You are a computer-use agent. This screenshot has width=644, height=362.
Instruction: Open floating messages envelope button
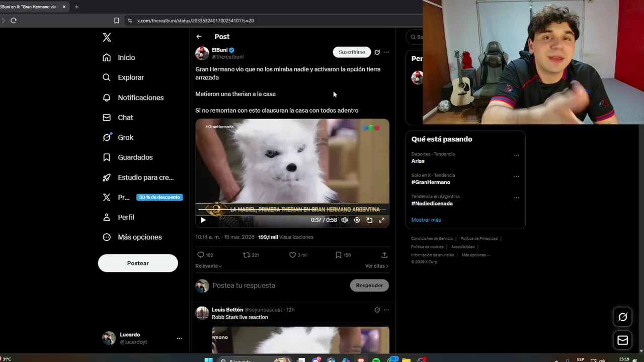[623, 340]
